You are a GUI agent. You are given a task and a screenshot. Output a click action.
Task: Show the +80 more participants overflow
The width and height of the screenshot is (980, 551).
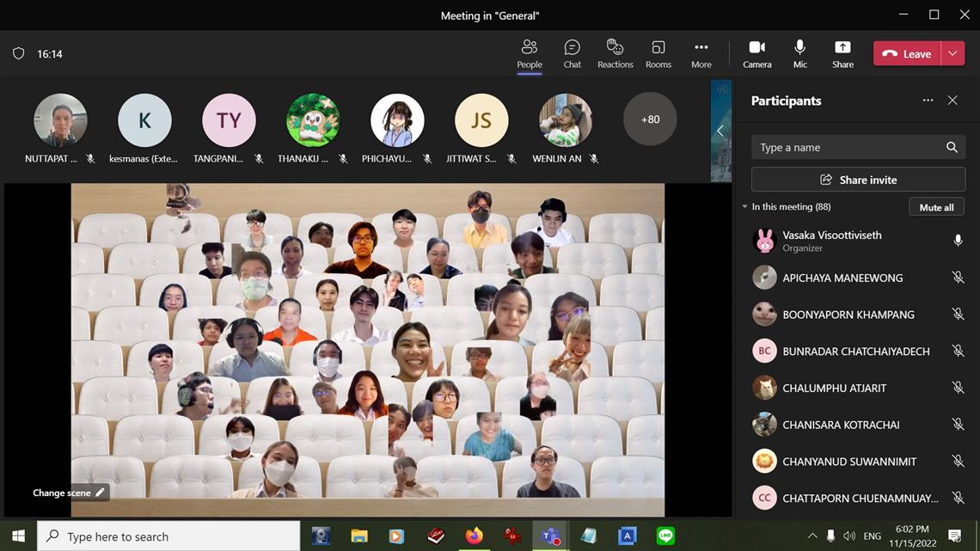click(650, 119)
